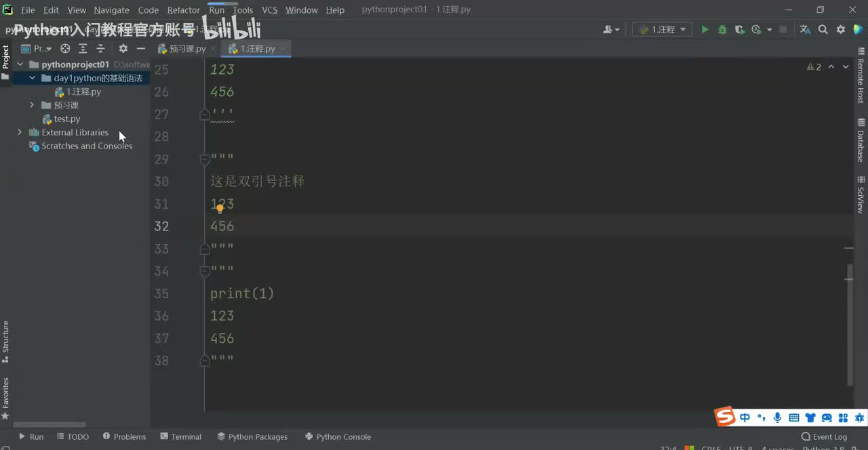This screenshot has width=868, height=450.
Task: Fold the docstring at line 29
Action: [x=204, y=160]
